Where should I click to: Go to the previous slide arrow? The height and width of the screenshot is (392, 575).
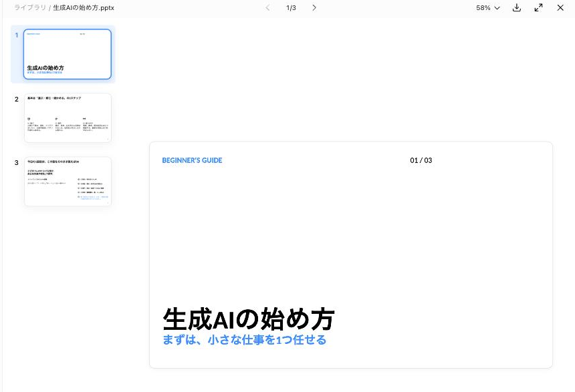point(267,8)
